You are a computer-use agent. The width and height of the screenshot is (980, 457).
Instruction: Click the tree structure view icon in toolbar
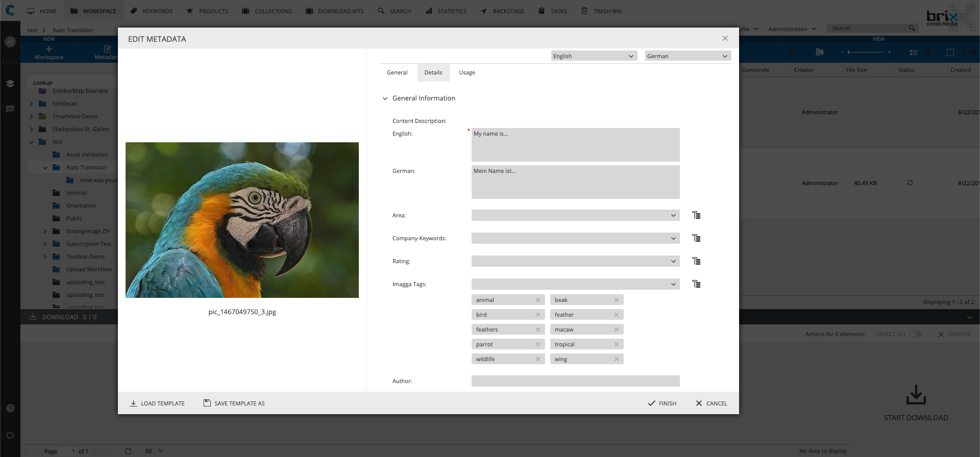click(792, 52)
